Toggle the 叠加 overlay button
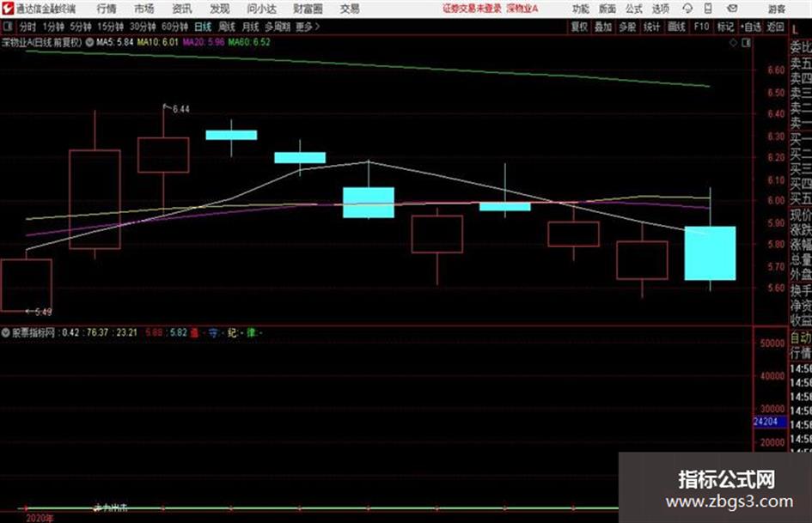This screenshot has height=523, width=812. [x=603, y=27]
